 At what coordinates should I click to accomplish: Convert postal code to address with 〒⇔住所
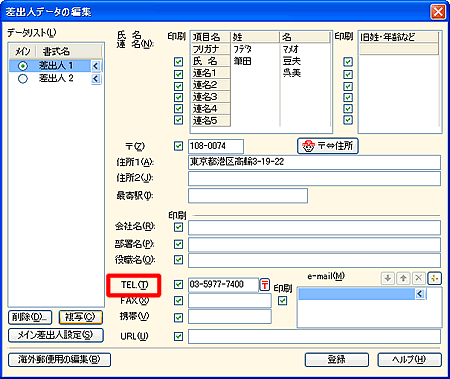pos(328,146)
